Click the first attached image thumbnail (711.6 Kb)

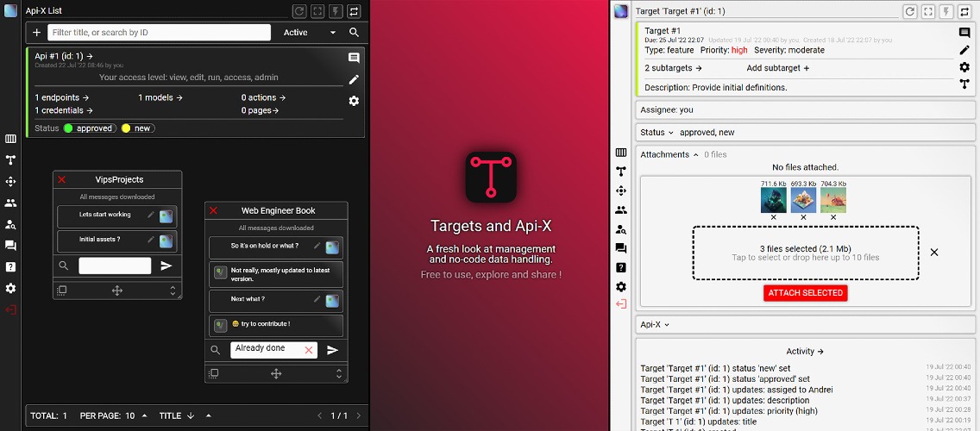[773, 201]
